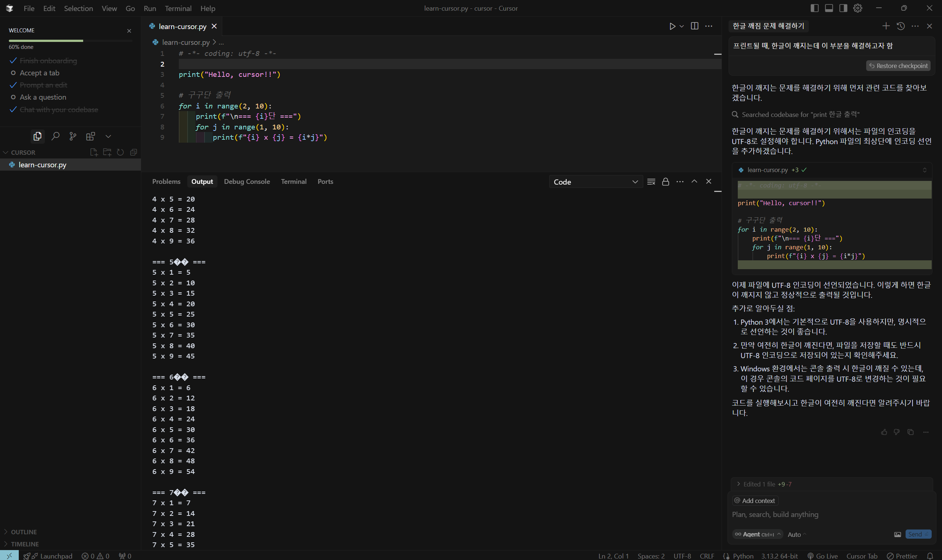942x560 pixels.
Task: Open the Terminal menu in menu bar
Action: tap(178, 8)
